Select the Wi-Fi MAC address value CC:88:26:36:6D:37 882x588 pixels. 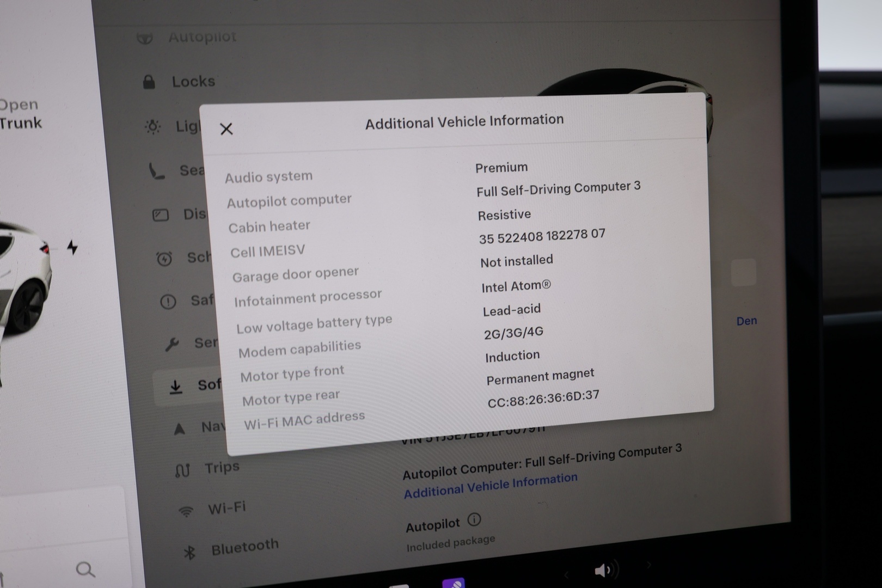coord(543,399)
